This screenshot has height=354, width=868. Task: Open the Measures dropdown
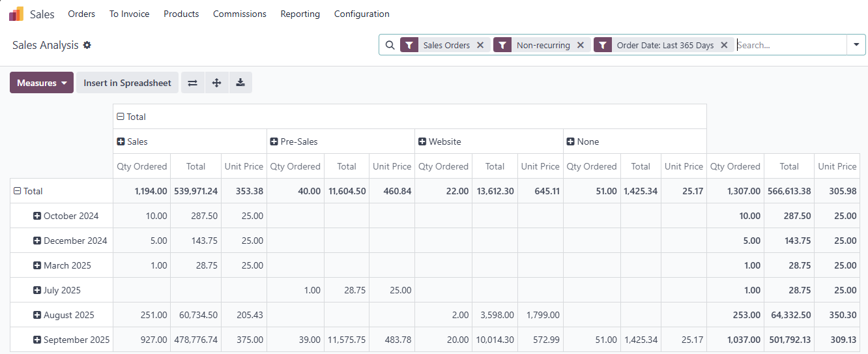42,83
